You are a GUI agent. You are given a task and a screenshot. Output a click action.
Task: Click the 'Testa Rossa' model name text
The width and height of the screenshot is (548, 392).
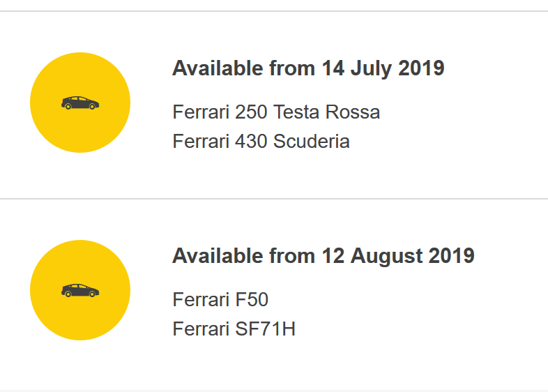326,112
